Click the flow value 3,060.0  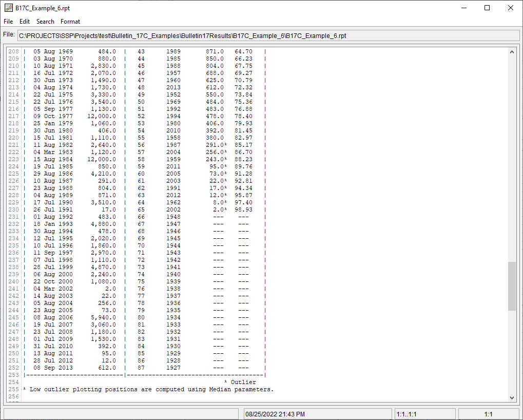click(103, 324)
